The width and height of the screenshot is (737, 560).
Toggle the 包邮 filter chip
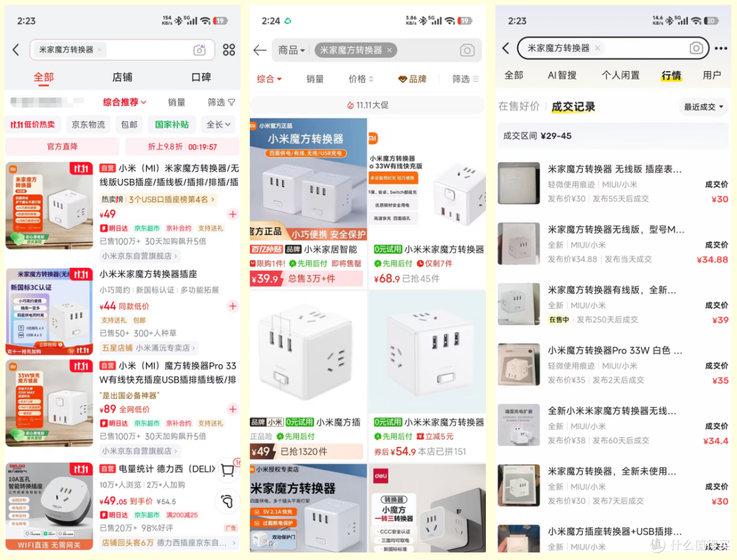(x=129, y=125)
